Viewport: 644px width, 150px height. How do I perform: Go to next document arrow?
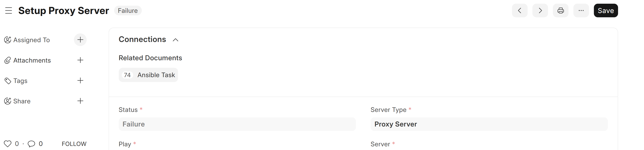(x=540, y=10)
